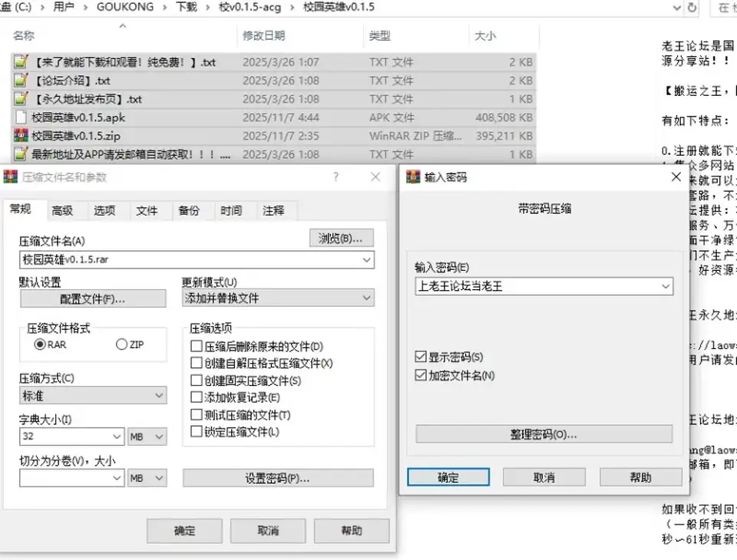
Task: Click the blank file icon of 校园英雄v0.1.5.apk
Action: point(21,117)
